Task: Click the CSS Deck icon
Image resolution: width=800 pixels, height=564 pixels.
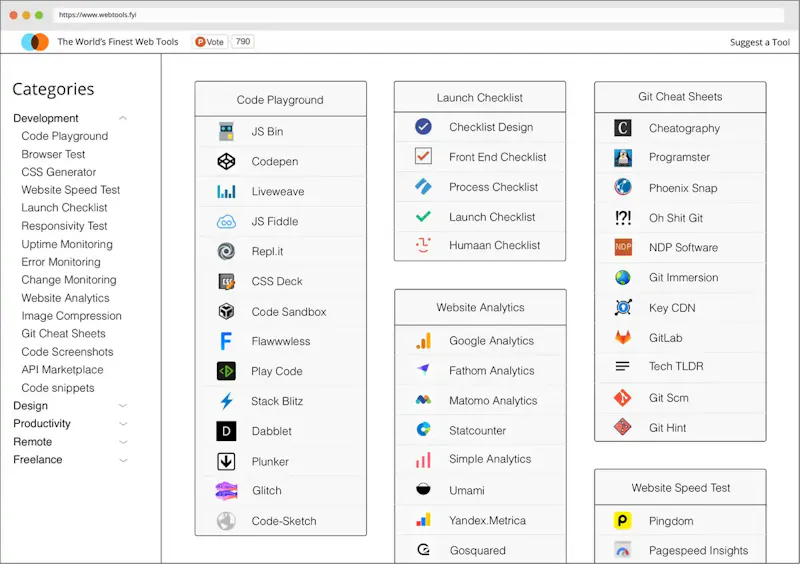Action: pyautogui.click(x=226, y=281)
